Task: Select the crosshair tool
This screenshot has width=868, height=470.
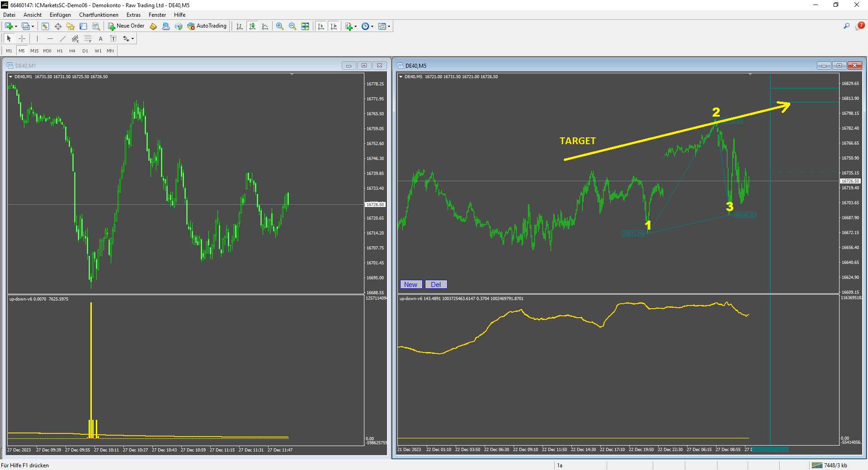Action: click(x=22, y=38)
